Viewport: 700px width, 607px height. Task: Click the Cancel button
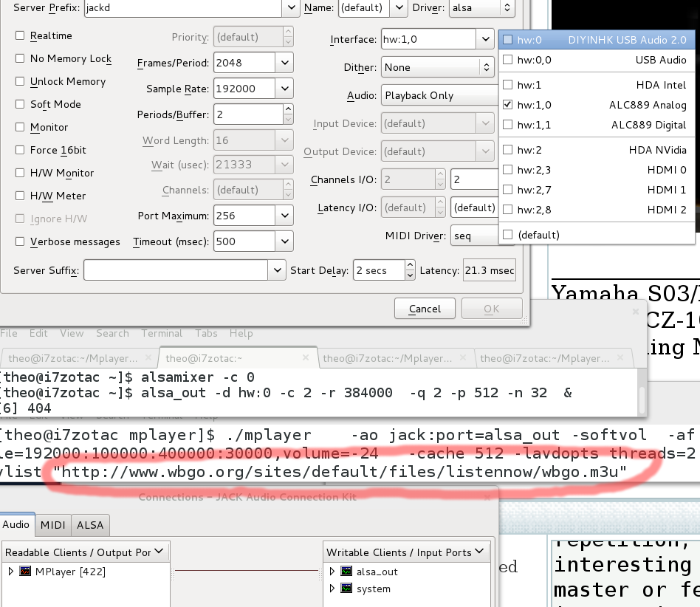[x=424, y=309]
